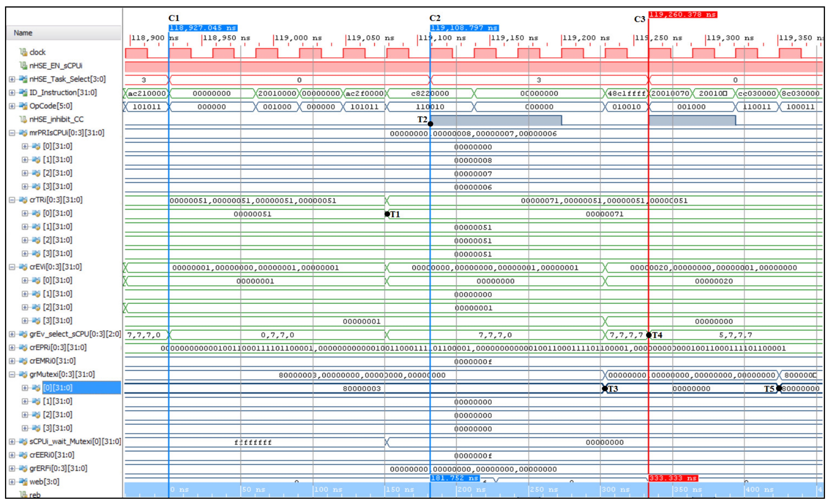
Task: Expand crEPRi[0:3] bus
Action: click(x=12, y=347)
